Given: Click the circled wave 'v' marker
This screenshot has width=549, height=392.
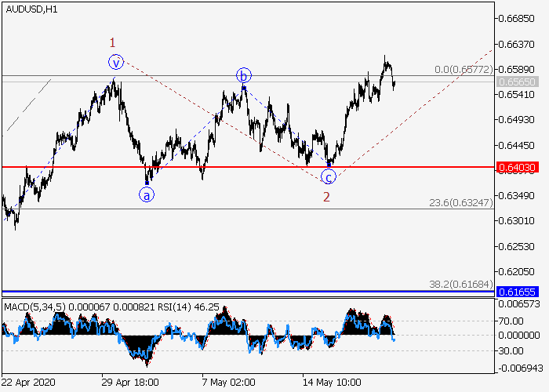Looking at the screenshot, I should (x=116, y=62).
